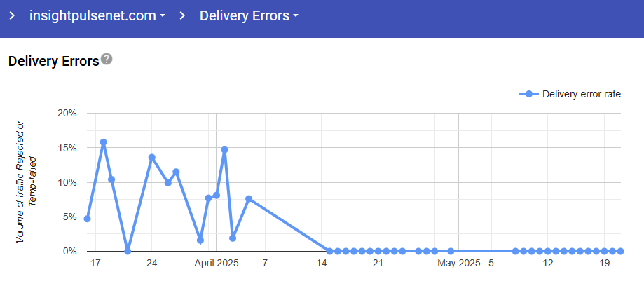Open the insightpulsenet.com domain dropdown

(x=97, y=15)
